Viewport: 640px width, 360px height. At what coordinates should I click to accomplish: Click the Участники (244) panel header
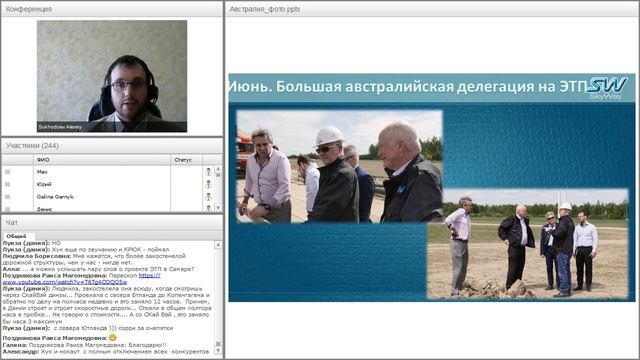[x=112, y=146]
